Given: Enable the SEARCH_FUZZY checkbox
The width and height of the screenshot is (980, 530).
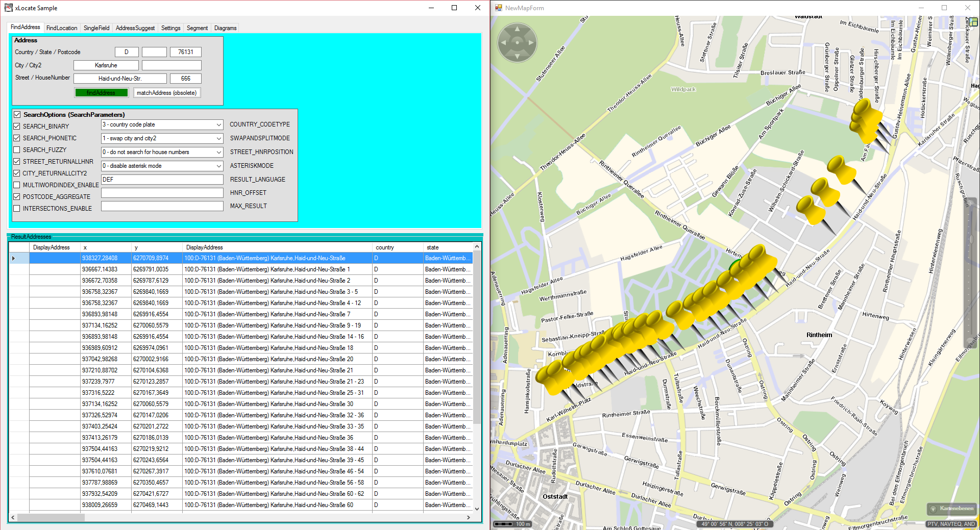Looking at the screenshot, I should [17, 150].
